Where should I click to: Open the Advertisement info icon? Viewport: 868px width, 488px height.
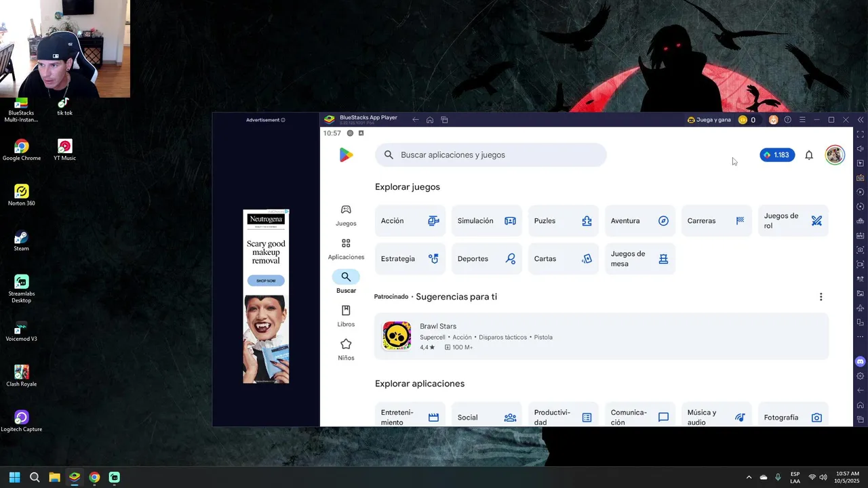283,120
